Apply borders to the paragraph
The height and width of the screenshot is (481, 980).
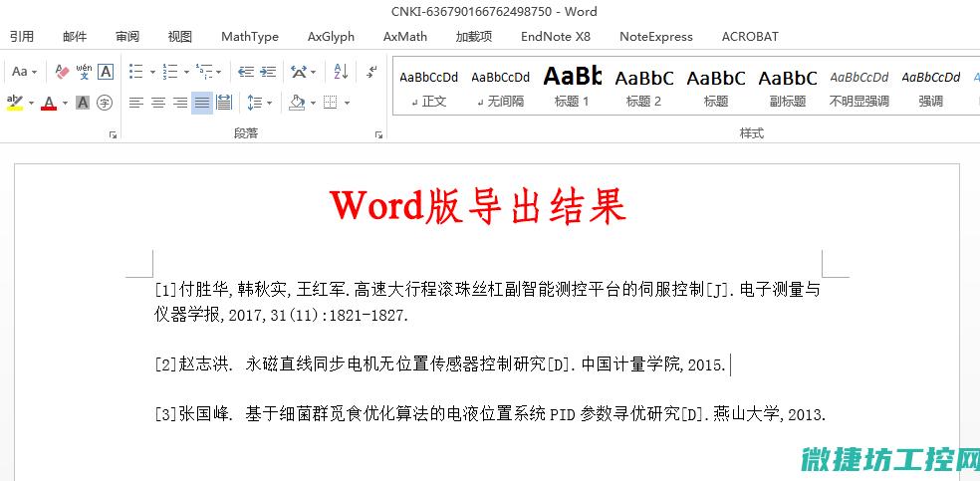tap(331, 103)
